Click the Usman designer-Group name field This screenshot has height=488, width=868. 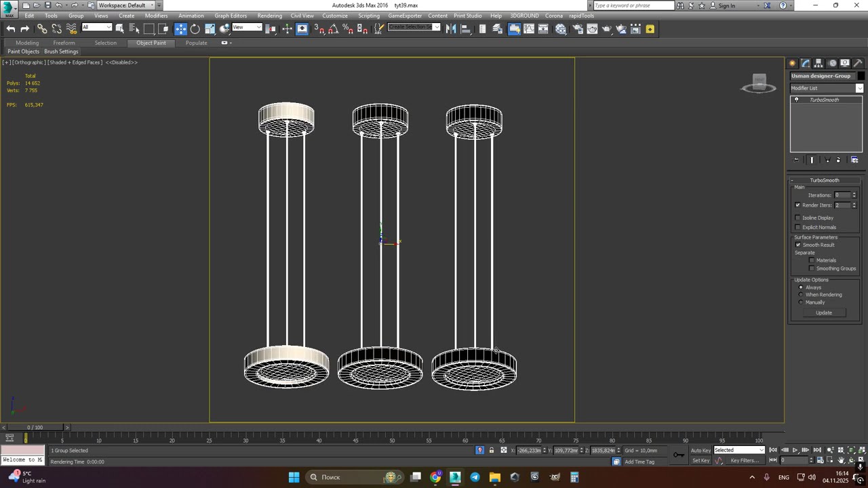pos(823,76)
